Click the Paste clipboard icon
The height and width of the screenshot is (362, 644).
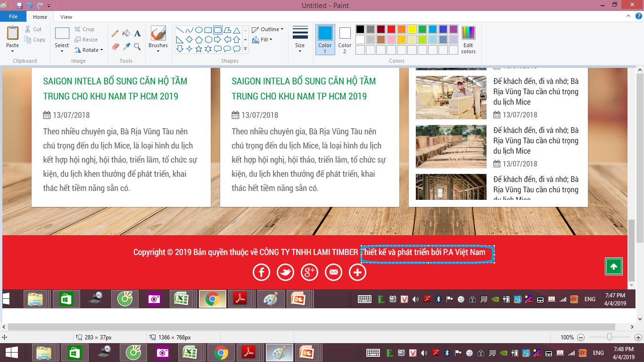coord(13,33)
